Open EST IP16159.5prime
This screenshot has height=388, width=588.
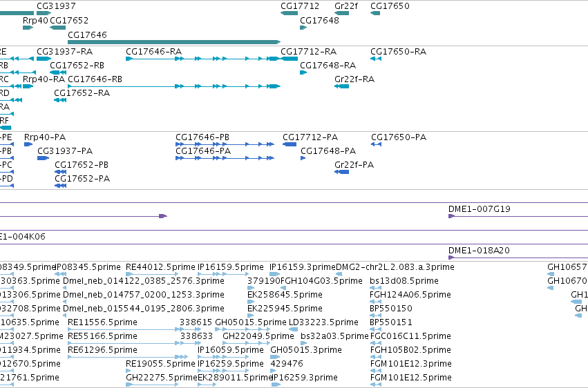tap(223, 274)
